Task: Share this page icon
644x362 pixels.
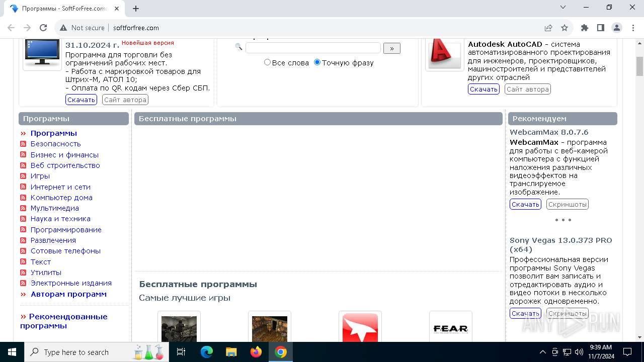Action: coord(548,28)
